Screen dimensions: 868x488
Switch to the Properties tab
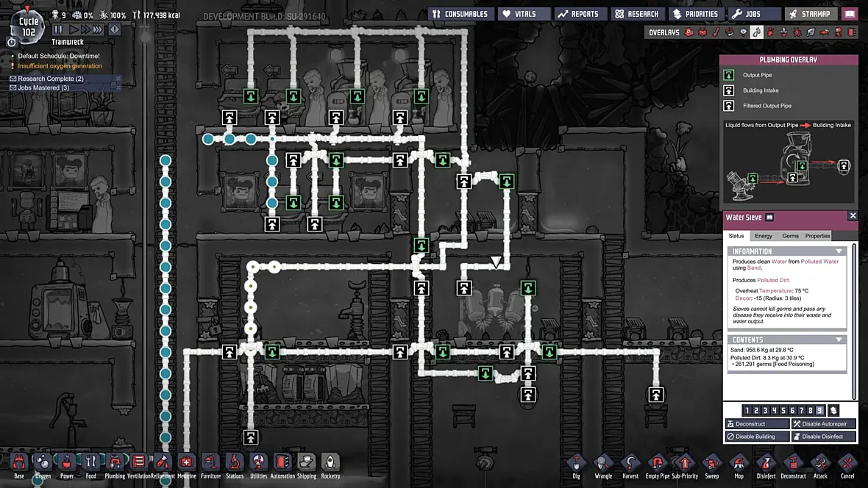[x=818, y=236]
